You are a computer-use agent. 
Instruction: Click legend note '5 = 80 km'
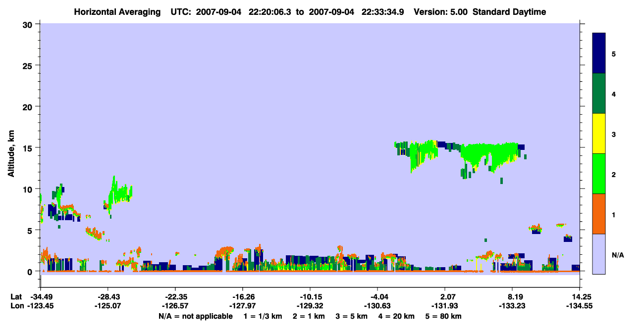tap(444, 316)
